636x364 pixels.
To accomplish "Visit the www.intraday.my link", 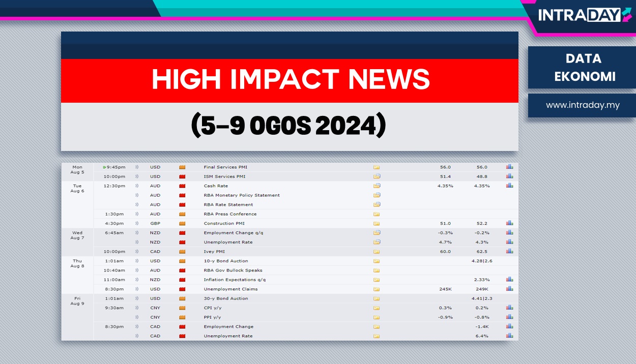I will click(x=582, y=105).
